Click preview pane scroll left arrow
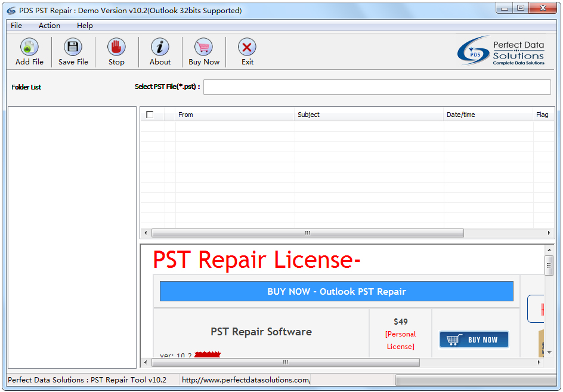563x392 pixels. 146,362
